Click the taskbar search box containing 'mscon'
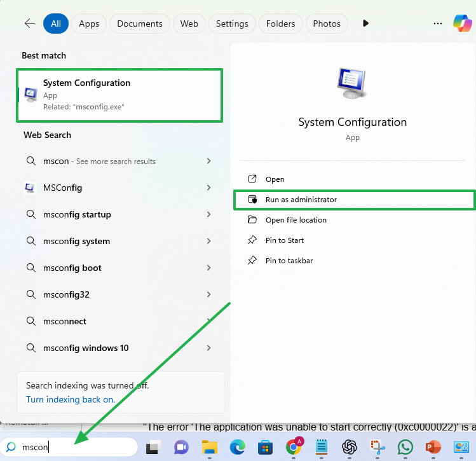 pos(69,447)
